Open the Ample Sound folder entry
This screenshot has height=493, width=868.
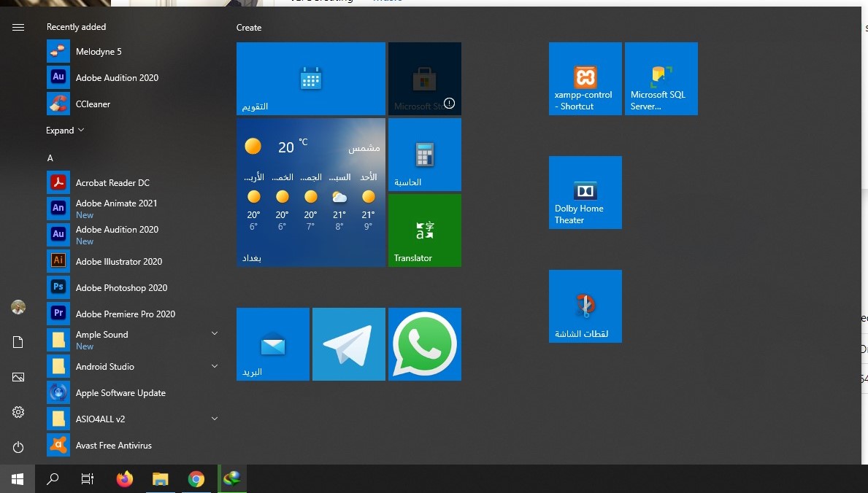(x=133, y=340)
